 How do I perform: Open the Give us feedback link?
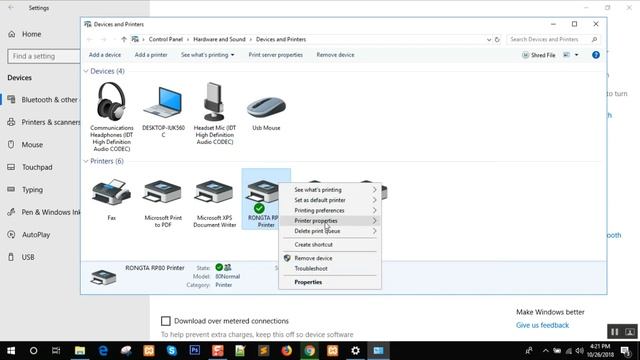542,325
